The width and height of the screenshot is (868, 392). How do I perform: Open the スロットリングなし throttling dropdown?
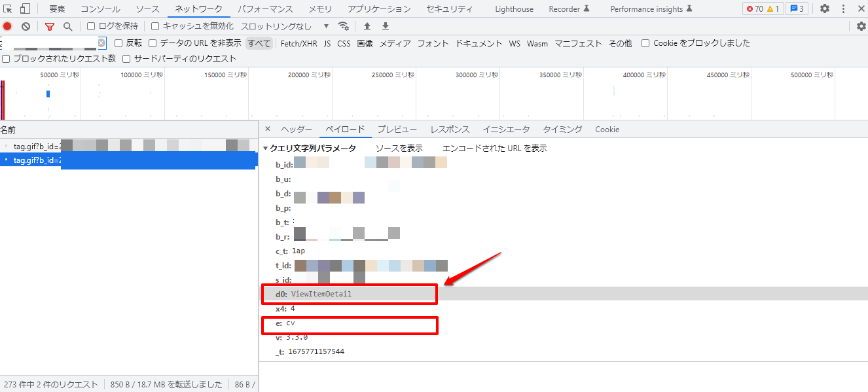(285, 26)
